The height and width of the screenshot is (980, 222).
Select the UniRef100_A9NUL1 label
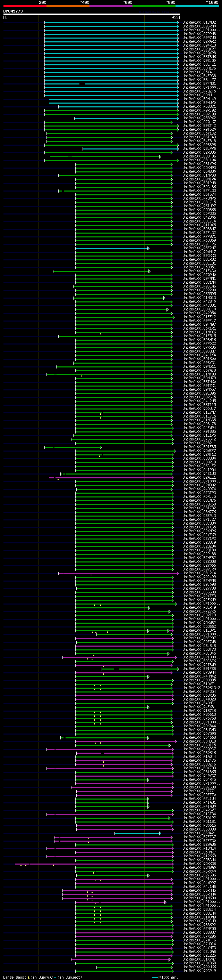point(199,95)
